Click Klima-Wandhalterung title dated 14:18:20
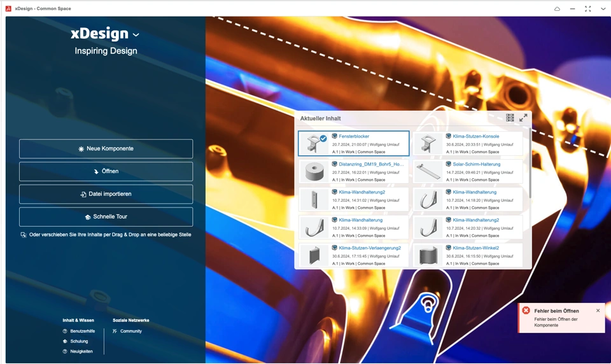 [x=475, y=192]
